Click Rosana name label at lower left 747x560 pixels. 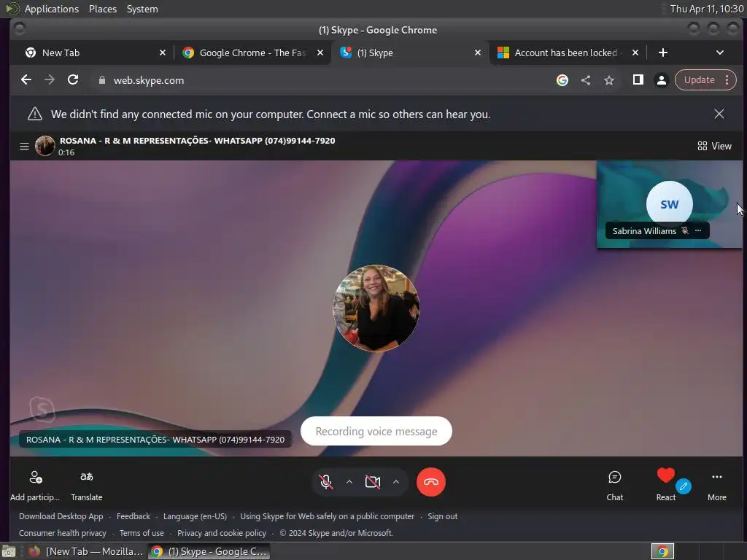tap(155, 440)
